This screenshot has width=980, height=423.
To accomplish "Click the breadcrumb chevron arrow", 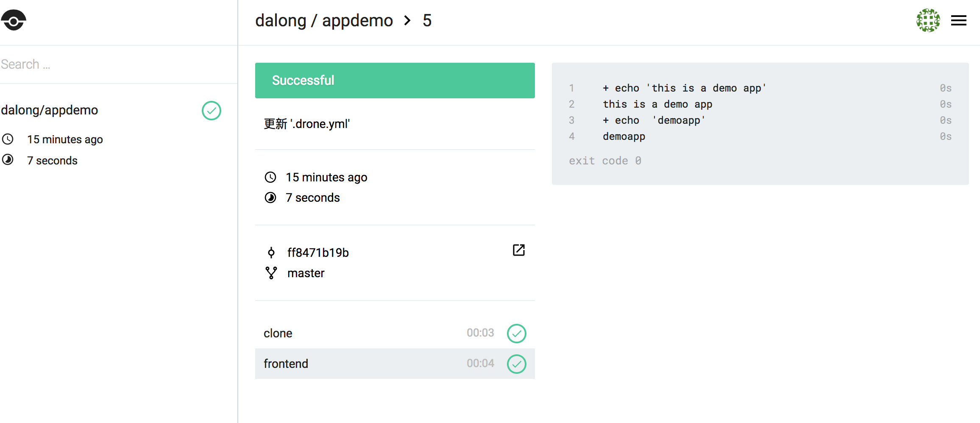I will (407, 20).
